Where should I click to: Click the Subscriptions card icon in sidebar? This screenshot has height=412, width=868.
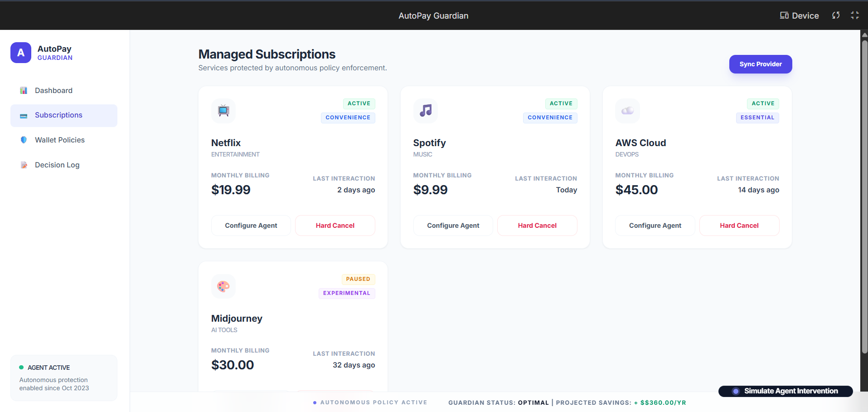click(24, 116)
